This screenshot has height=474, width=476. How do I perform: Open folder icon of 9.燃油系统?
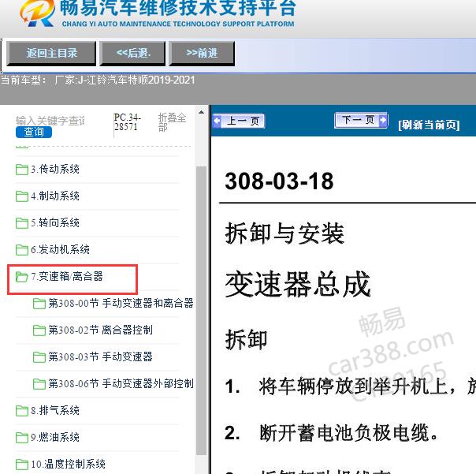click(22, 438)
